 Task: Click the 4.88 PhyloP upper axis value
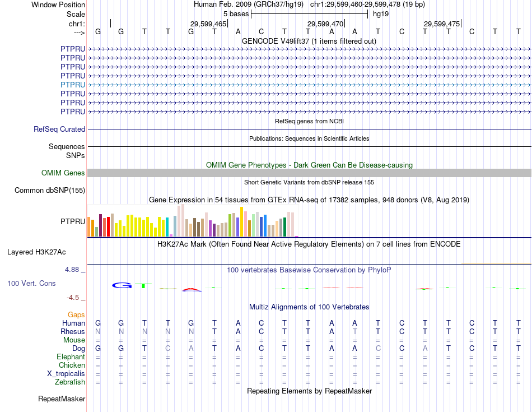click(x=72, y=270)
